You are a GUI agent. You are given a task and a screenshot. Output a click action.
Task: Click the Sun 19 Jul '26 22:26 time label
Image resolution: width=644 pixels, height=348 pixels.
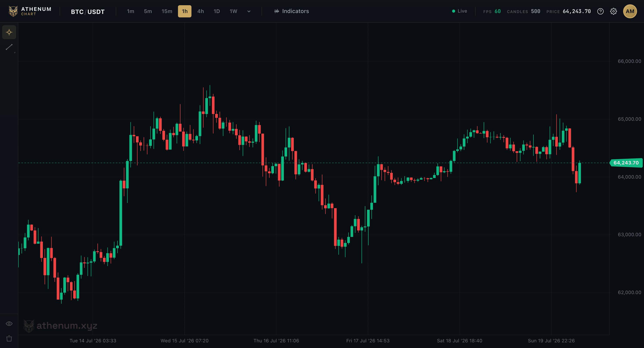point(551,341)
